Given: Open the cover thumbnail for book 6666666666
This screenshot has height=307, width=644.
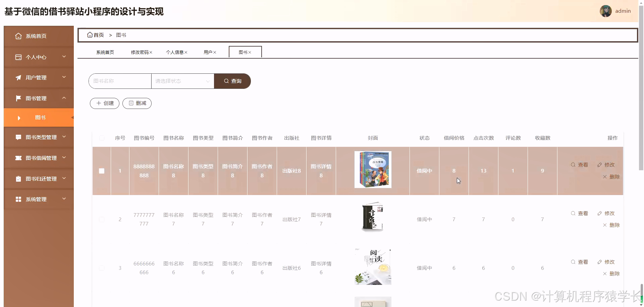Looking at the screenshot, I should coord(373,267).
